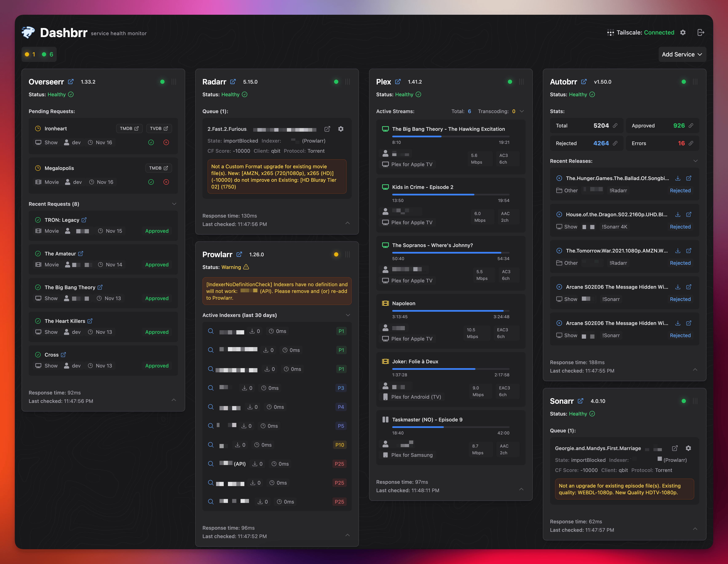Click link icon beside Rejected 4264 stat
The height and width of the screenshot is (564, 728).
pyautogui.click(x=615, y=143)
